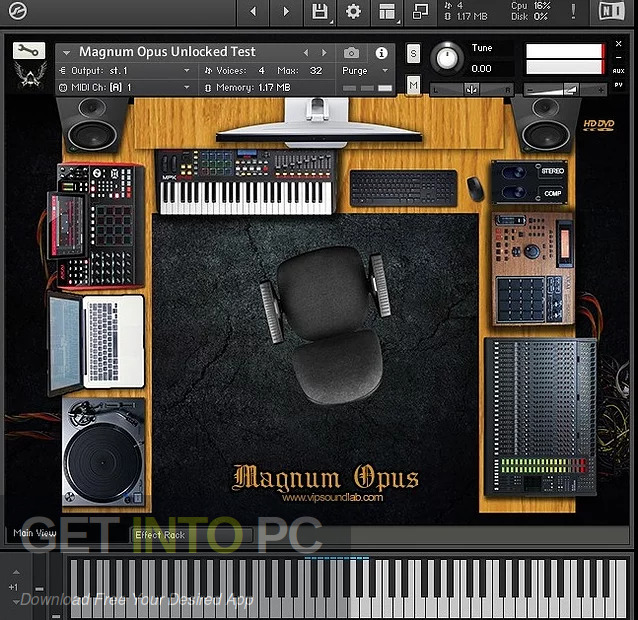Select next preset arrow next to instrument name
638x620 pixels.
tap(324, 52)
